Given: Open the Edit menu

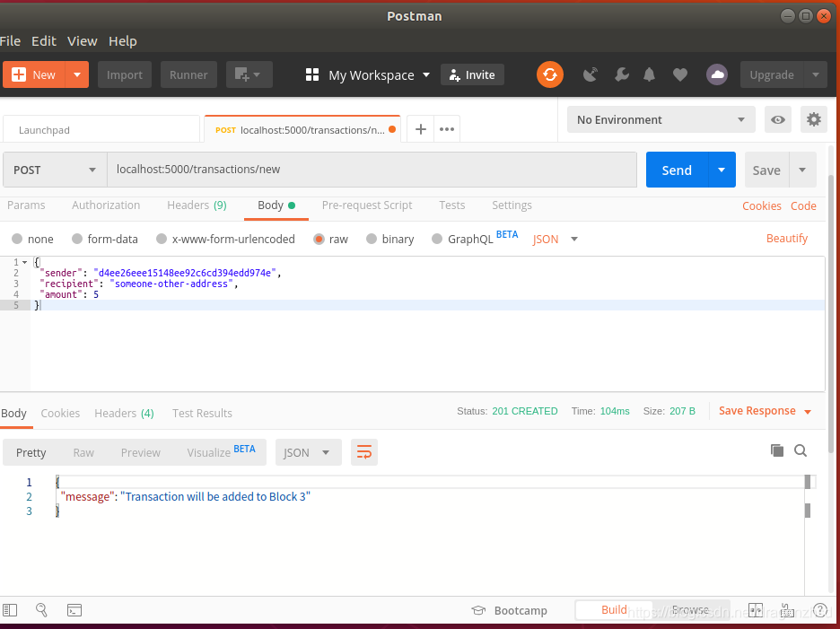Looking at the screenshot, I should [x=44, y=41].
